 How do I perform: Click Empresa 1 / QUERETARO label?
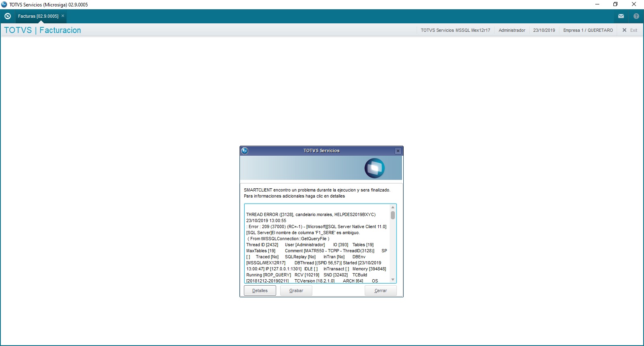(x=588, y=30)
